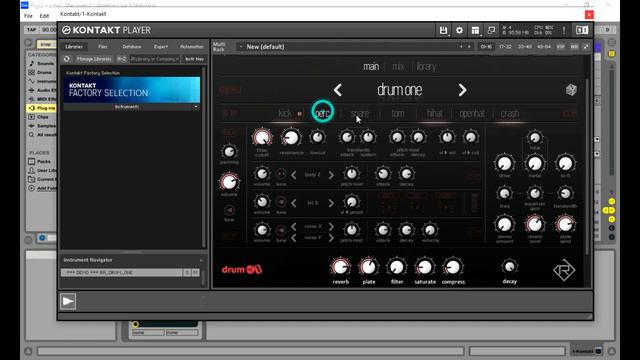
Task: Click the NI panel icon at header right
Action: (582, 30)
